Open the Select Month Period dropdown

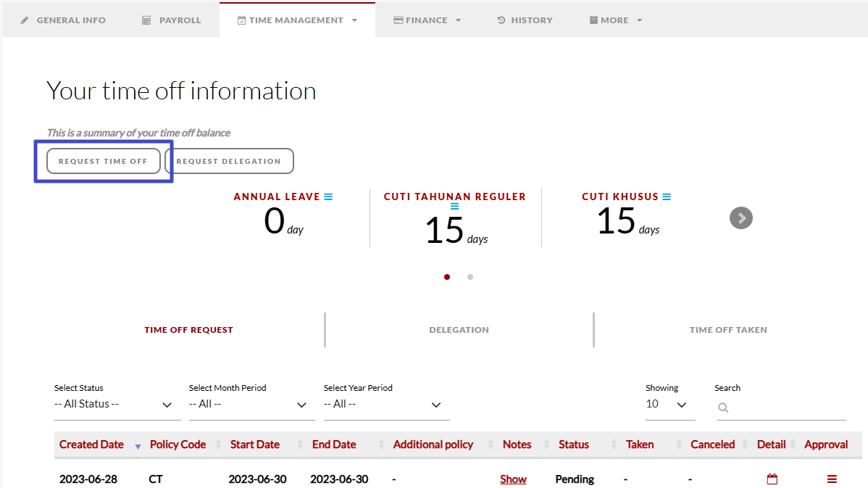click(251, 405)
